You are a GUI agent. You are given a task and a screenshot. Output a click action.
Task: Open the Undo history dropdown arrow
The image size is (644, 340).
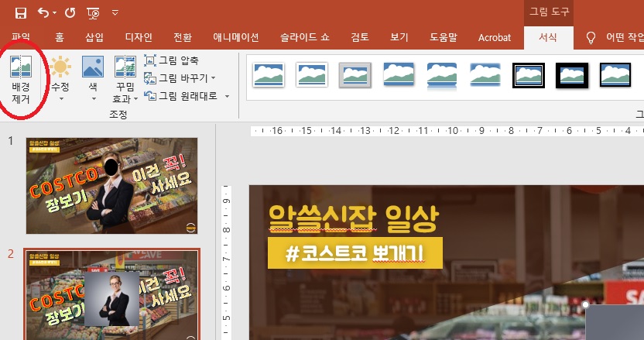click(x=55, y=13)
